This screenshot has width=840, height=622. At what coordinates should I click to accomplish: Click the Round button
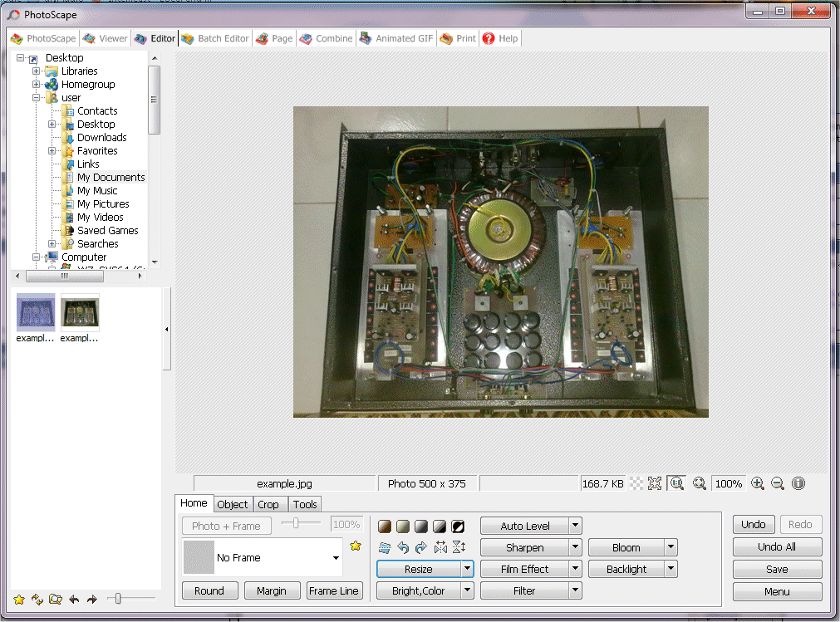click(209, 590)
